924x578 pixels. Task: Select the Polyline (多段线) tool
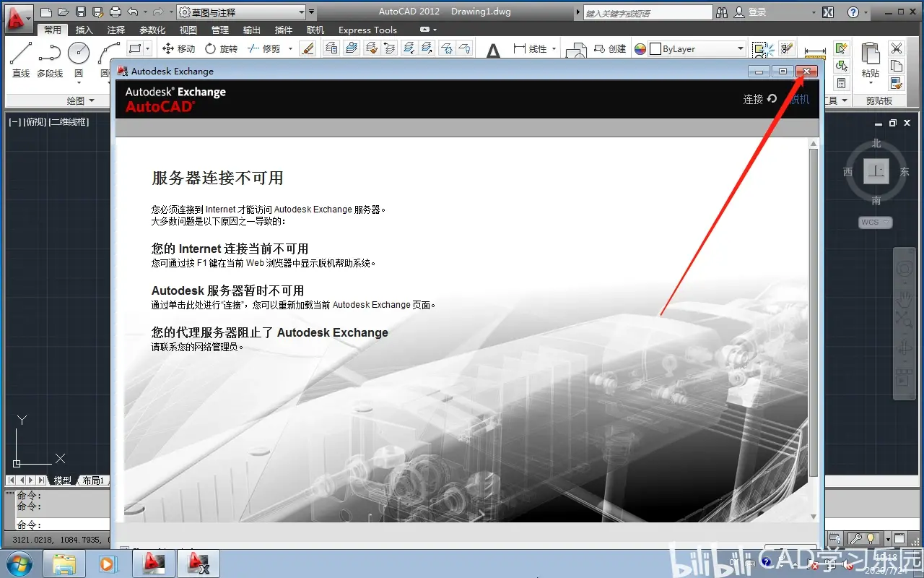[x=50, y=59]
